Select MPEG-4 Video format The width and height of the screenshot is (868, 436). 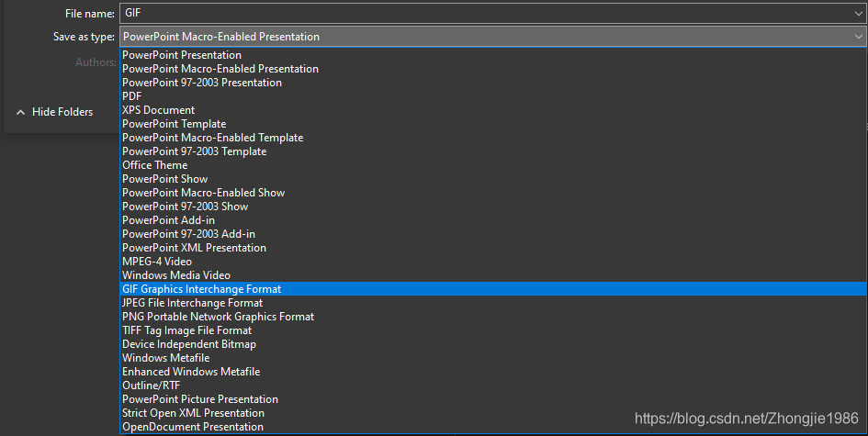coord(493,262)
